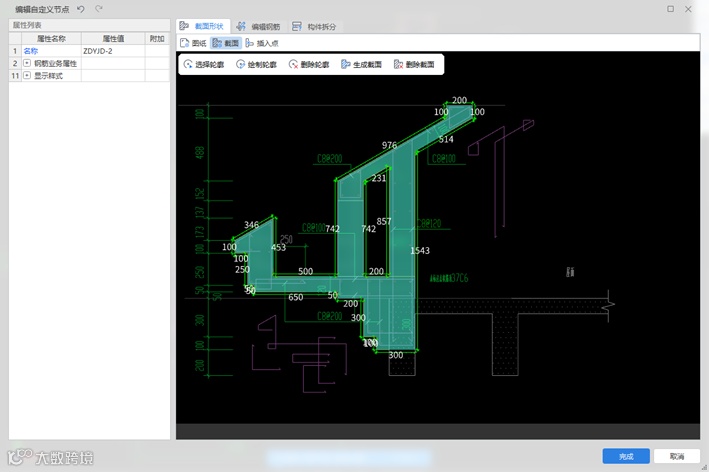
Task: Click 生成截面 (generate section) tool
Action: point(362,64)
